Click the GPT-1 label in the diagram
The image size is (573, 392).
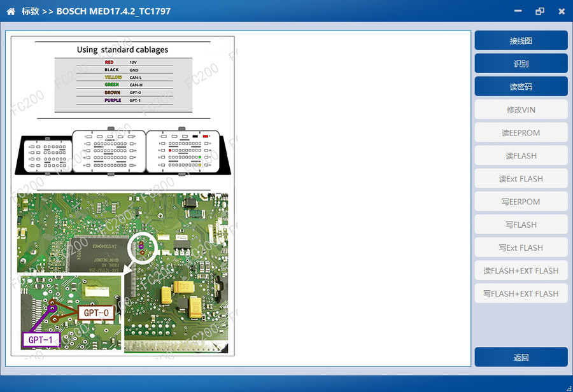41,340
